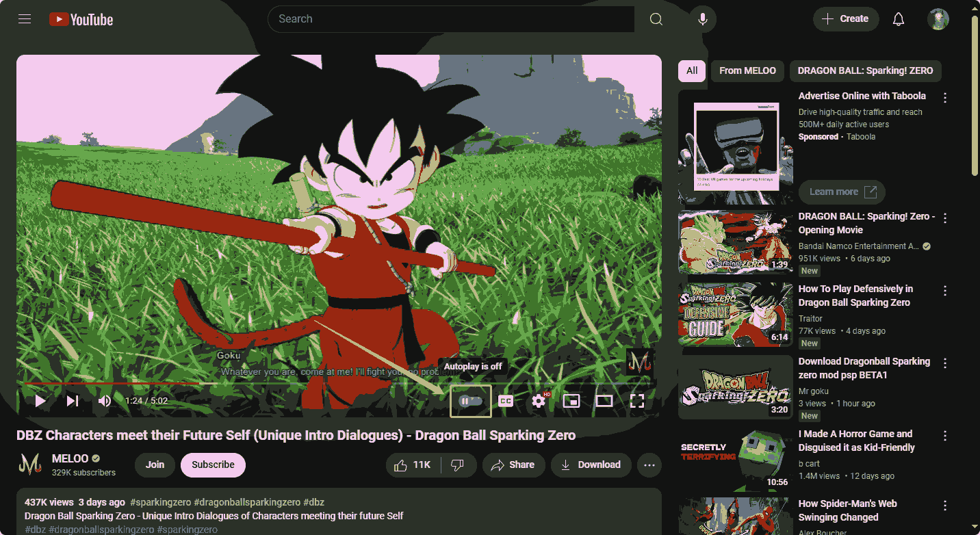Image resolution: width=980 pixels, height=535 pixels.
Task: Click Learn more on Taboola ad
Action: coord(842,192)
